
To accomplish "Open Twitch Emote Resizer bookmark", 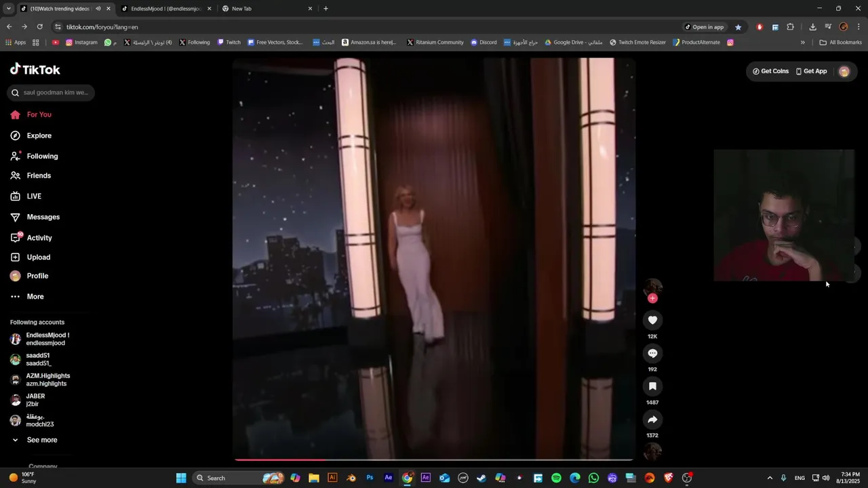I will (x=638, y=42).
